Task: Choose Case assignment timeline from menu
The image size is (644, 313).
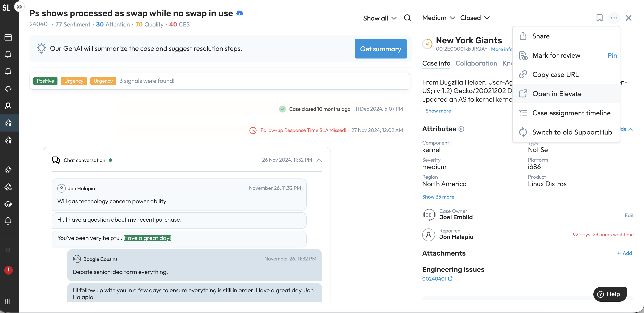Action: coord(571,113)
